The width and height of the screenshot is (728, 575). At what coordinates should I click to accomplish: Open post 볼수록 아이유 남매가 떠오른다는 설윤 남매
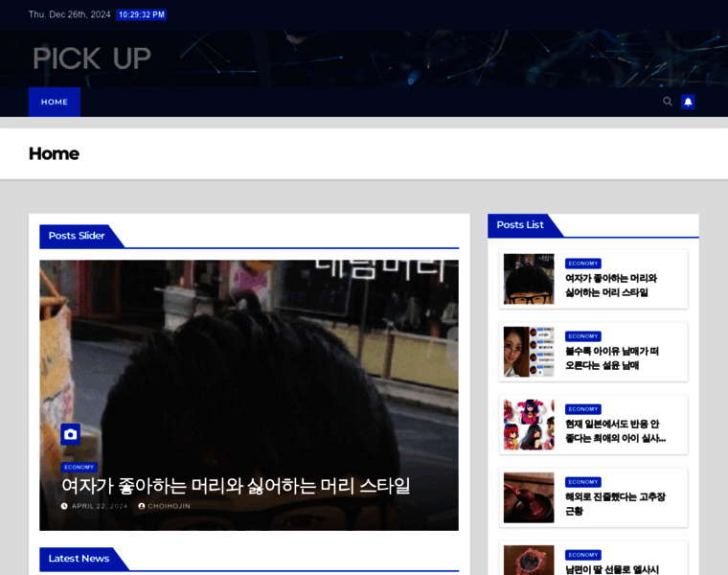[x=612, y=358]
